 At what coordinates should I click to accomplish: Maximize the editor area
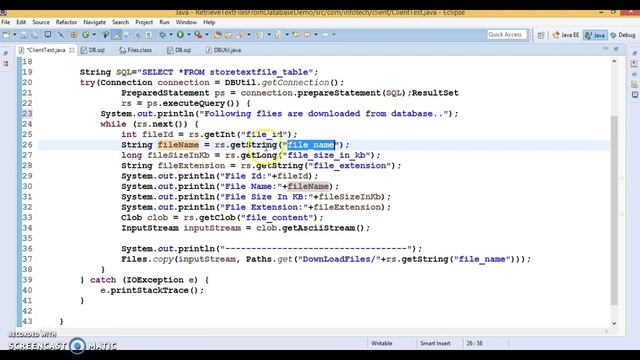[x=616, y=49]
